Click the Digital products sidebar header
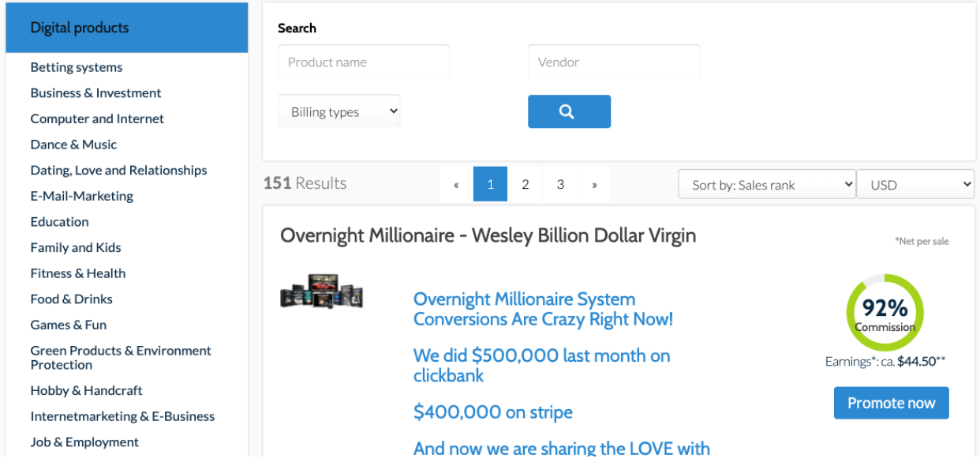Viewport: 980px width, 466px height. (126, 28)
